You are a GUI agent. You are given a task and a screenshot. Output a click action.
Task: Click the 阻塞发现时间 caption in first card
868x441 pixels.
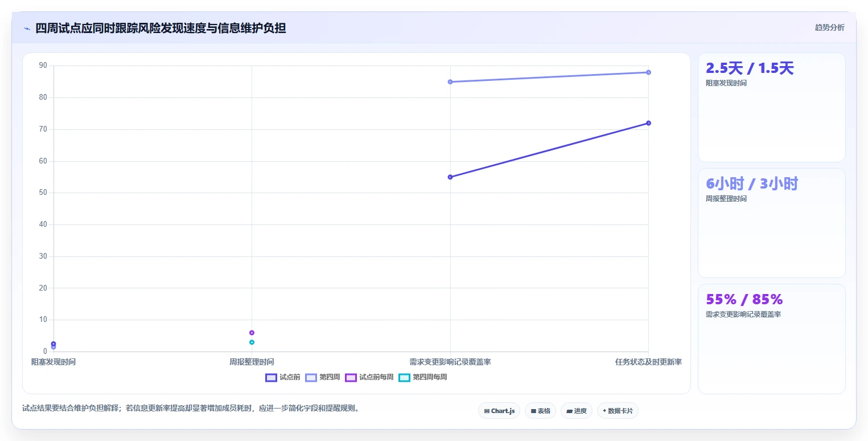(726, 83)
